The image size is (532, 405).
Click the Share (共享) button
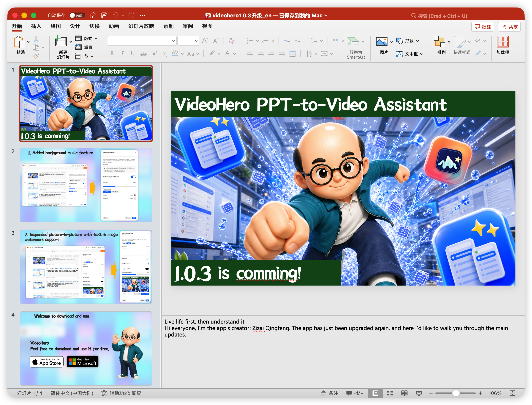(x=509, y=27)
